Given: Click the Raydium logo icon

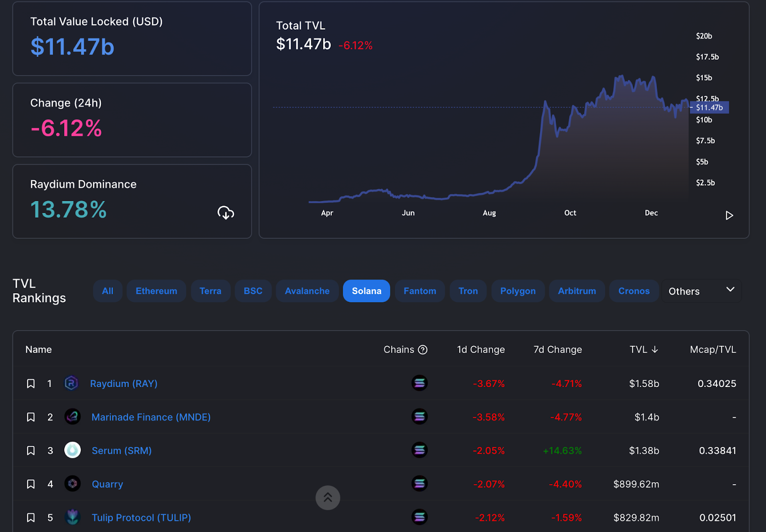Looking at the screenshot, I should 71,383.
